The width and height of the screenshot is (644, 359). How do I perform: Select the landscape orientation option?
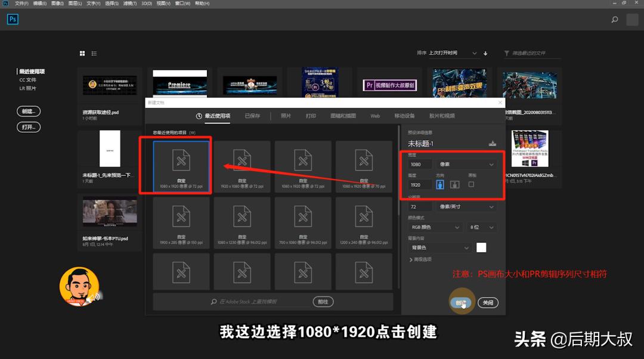pos(454,184)
